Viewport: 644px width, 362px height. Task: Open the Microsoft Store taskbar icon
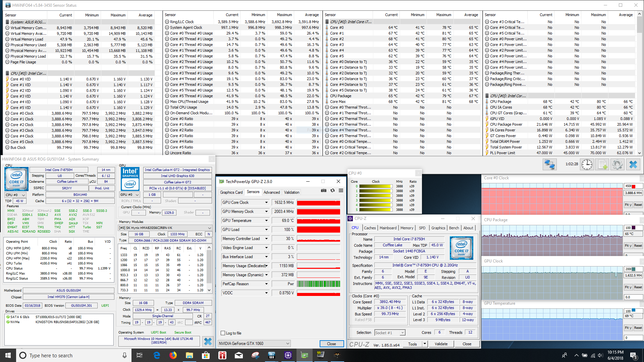coord(206,355)
